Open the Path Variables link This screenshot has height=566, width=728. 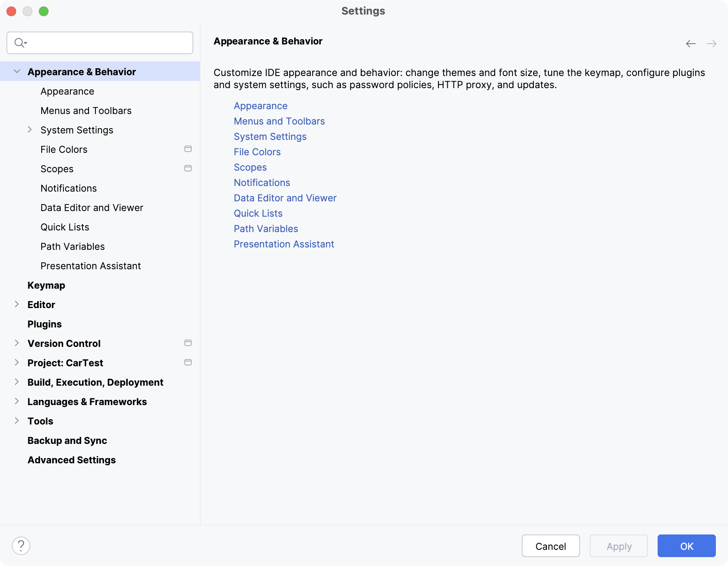coord(266,228)
